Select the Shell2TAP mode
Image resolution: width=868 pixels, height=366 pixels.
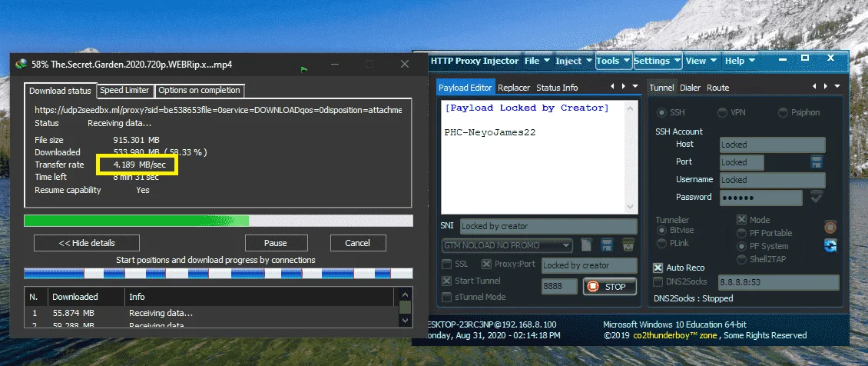741,259
